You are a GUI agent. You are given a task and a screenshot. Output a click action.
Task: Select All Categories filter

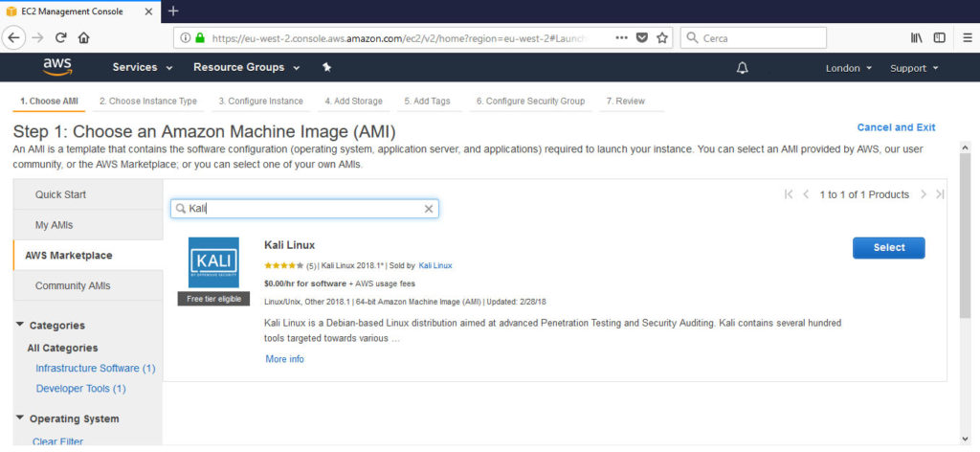pos(62,348)
